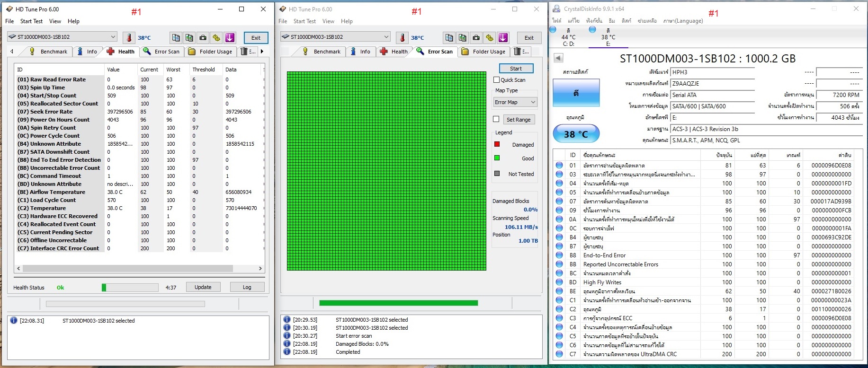Viewport: 868px width, 368px height.
Task: Click health update progress bar near 4:37
Action: click(x=130, y=287)
